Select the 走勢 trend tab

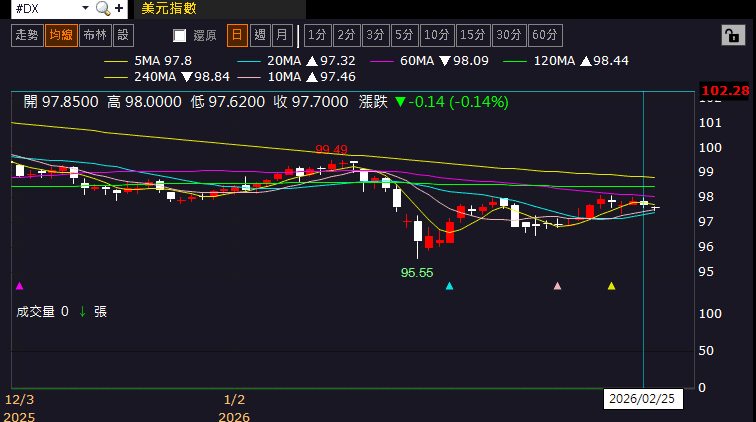tap(27, 35)
